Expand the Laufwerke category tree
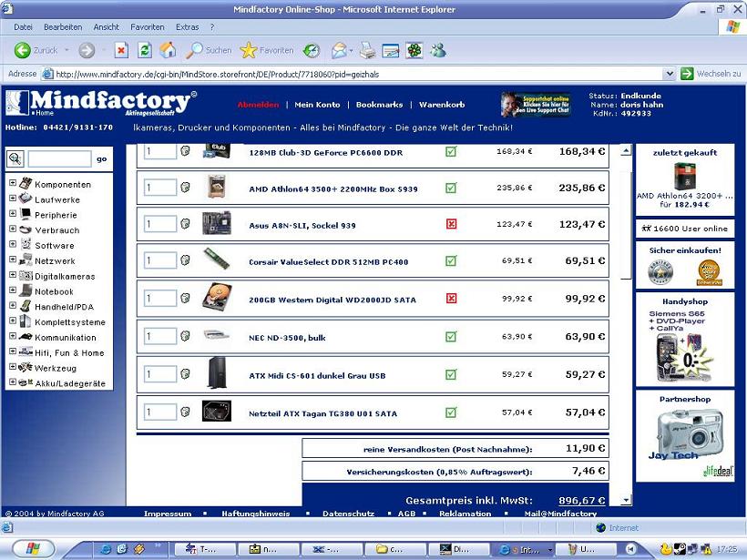Screen dimensions: 747x560 click(13, 199)
